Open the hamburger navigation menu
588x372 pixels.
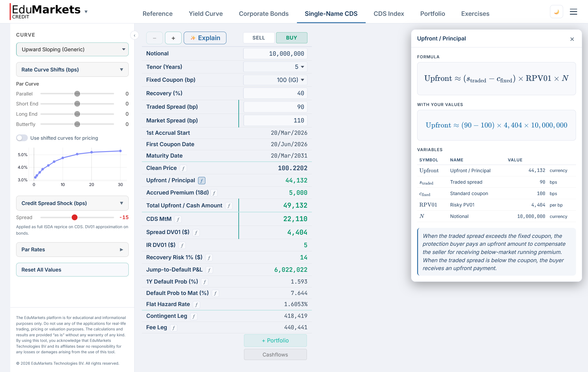(573, 11)
